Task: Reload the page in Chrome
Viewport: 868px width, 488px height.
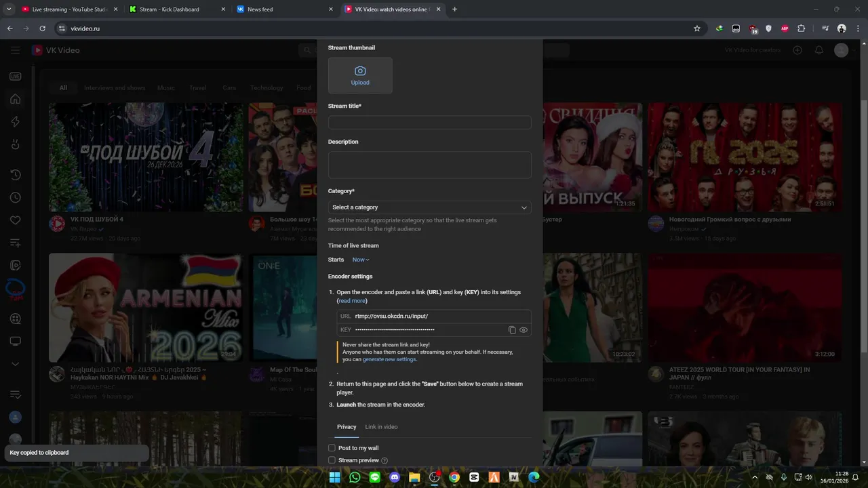Action: (x=42, y=28)
